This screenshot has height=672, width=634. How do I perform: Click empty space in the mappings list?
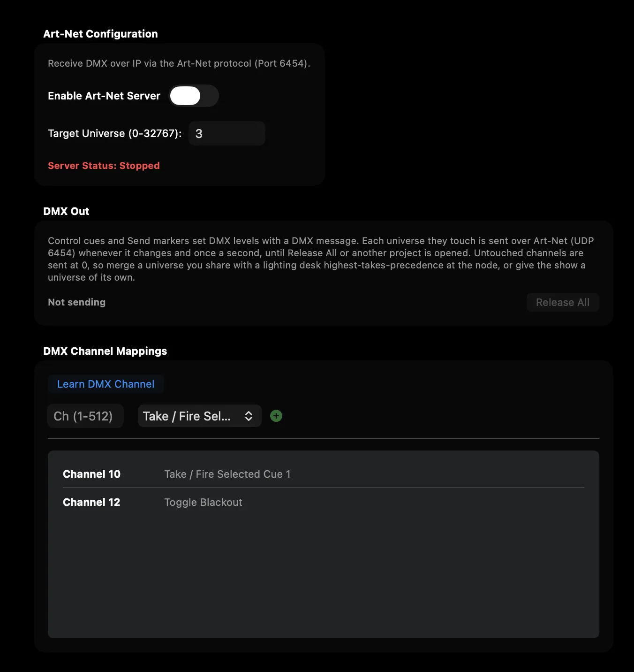click(324, 577)
